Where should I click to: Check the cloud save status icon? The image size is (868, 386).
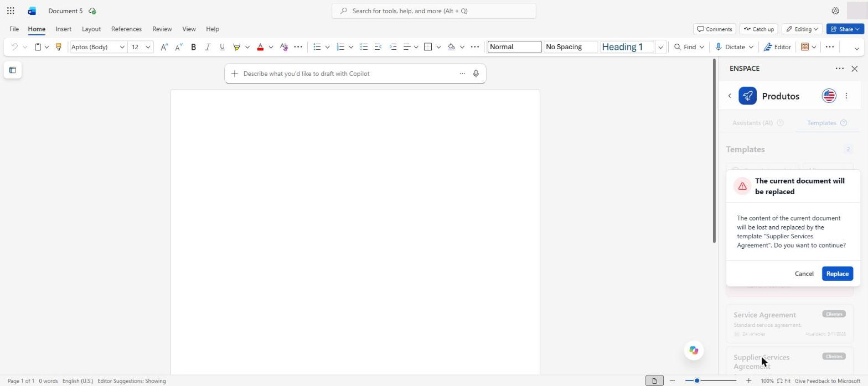92,11
